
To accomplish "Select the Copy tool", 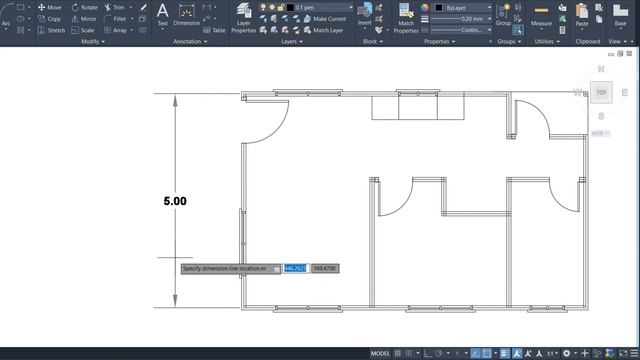I will point(49,19).
